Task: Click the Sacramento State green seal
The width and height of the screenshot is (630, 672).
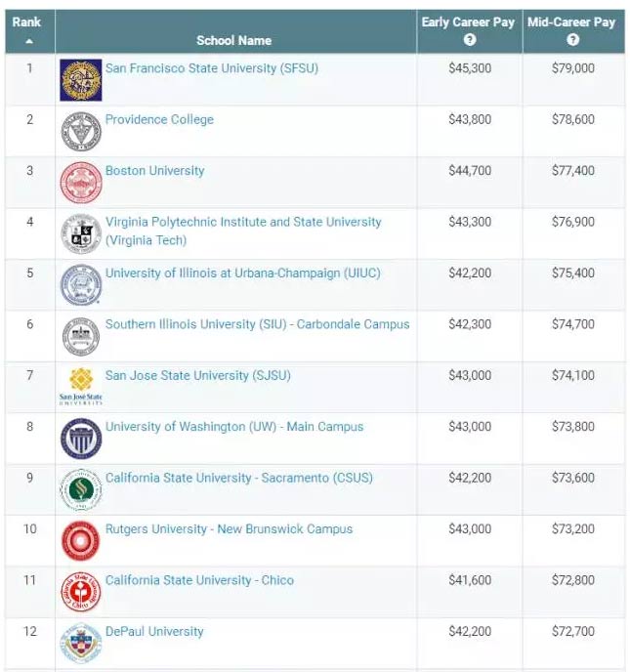Action: point(81,489)
